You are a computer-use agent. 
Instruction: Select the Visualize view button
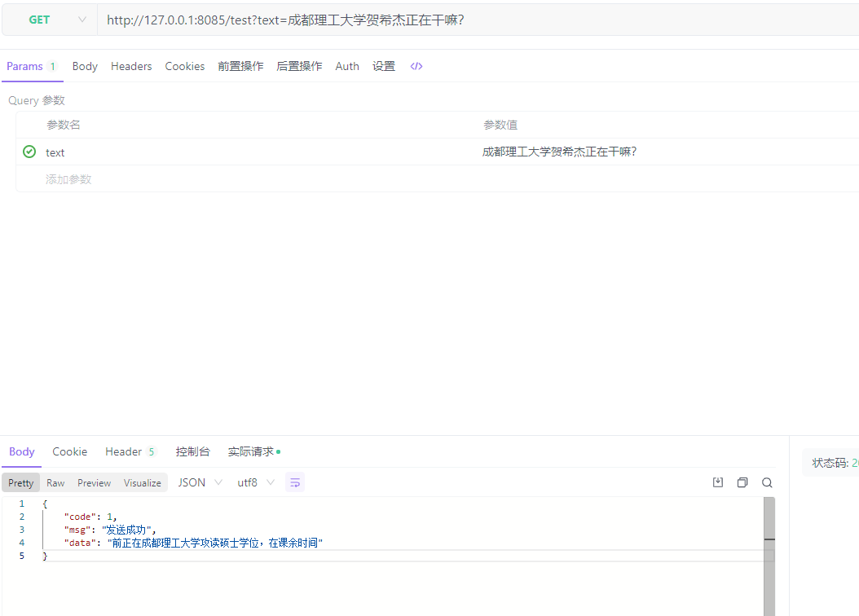point(143,483)
